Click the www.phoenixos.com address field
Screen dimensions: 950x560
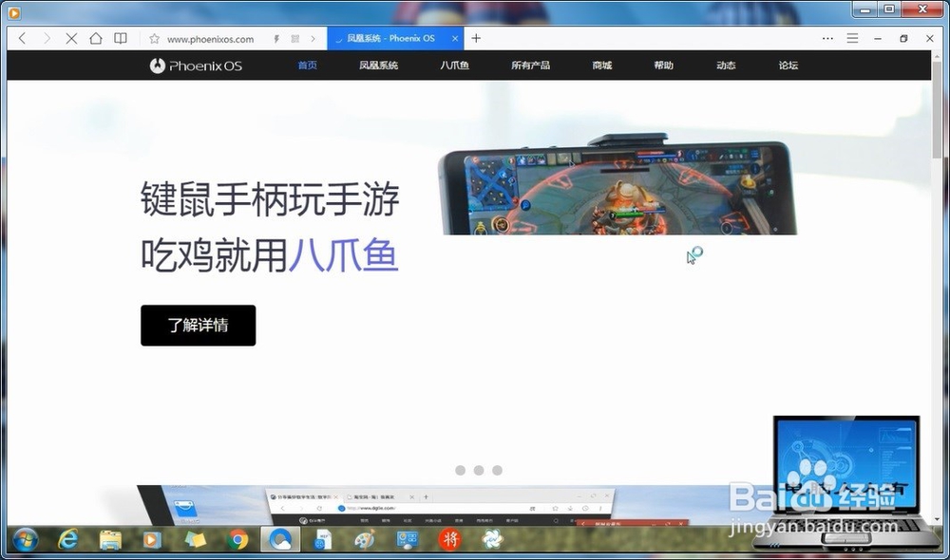210,39
